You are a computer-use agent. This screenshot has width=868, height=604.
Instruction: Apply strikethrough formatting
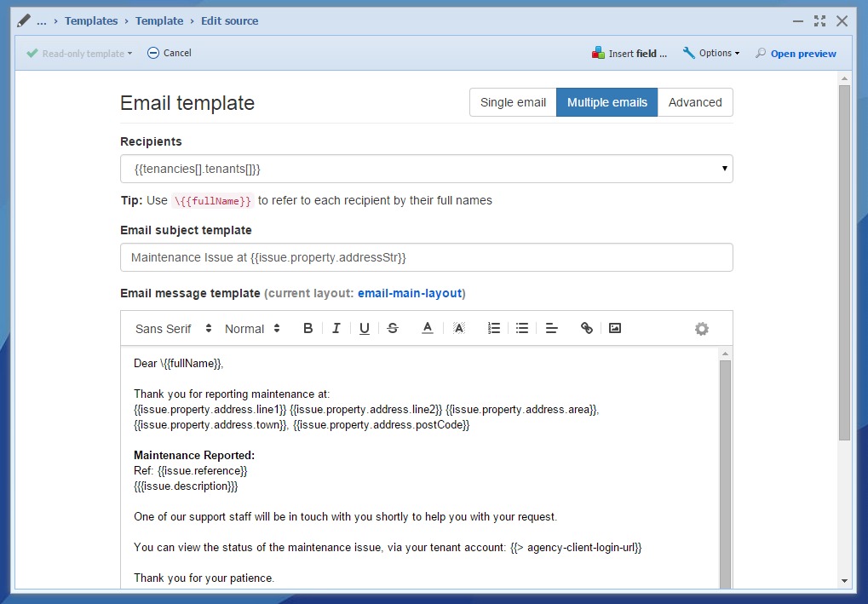pos(393,329)
